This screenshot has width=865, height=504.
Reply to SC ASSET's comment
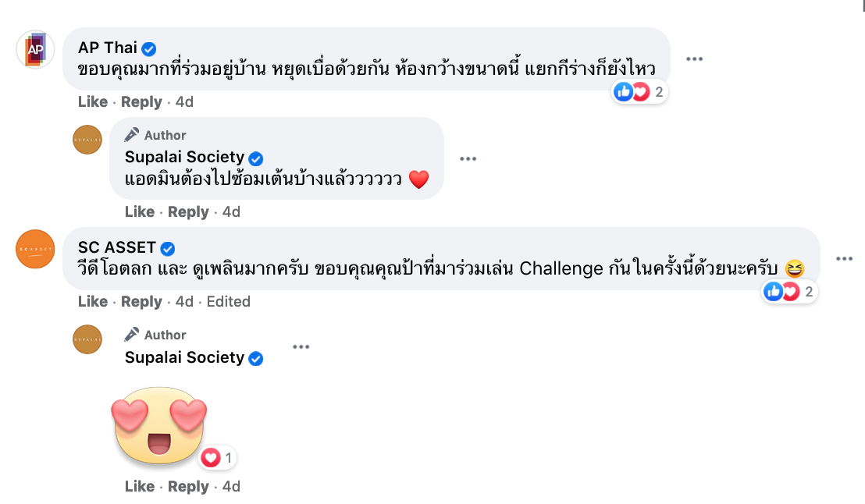pyautogui.click(x=141, y=302)
